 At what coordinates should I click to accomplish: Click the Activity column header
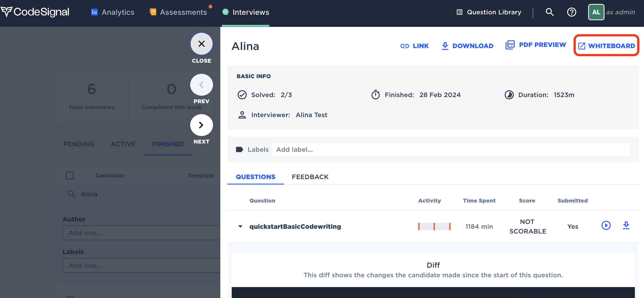pyautogui.click(x=429, y=200)
